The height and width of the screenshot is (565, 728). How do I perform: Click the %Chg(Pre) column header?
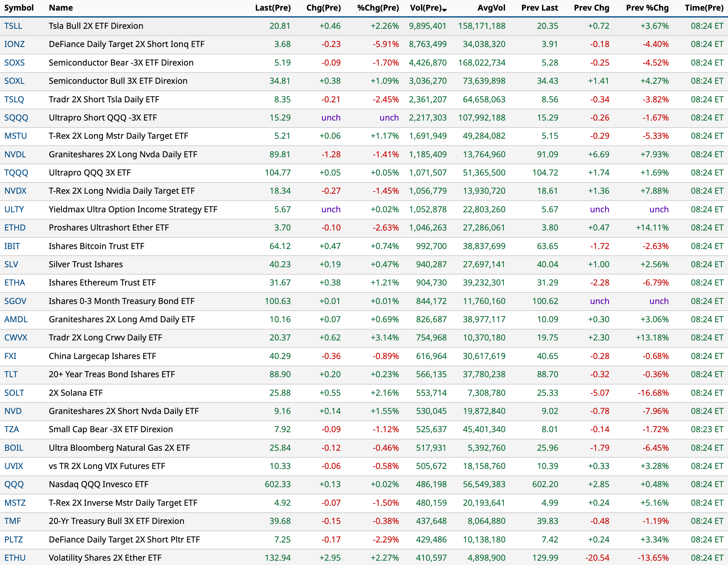378,8
